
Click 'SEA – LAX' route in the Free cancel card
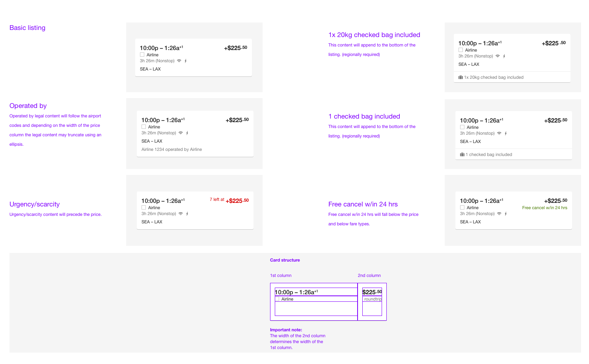click(470, 222)
